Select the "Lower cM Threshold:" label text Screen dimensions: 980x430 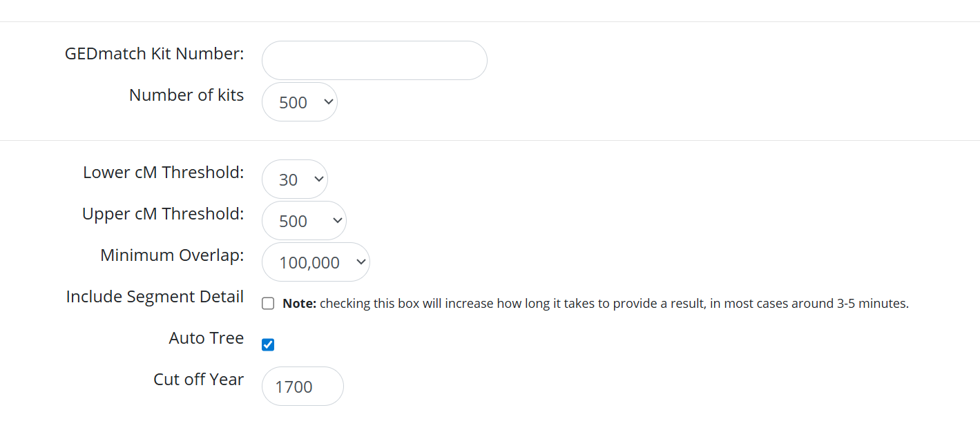163,173
